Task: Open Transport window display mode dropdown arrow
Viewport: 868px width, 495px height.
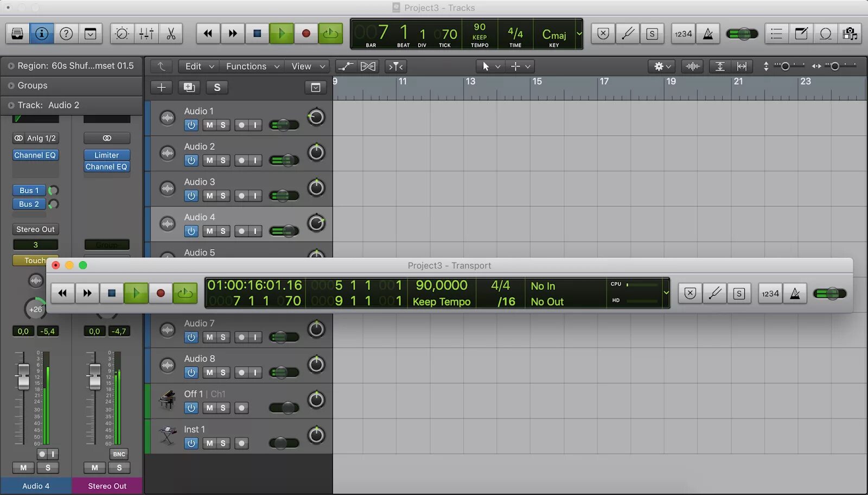Action: 666,293
